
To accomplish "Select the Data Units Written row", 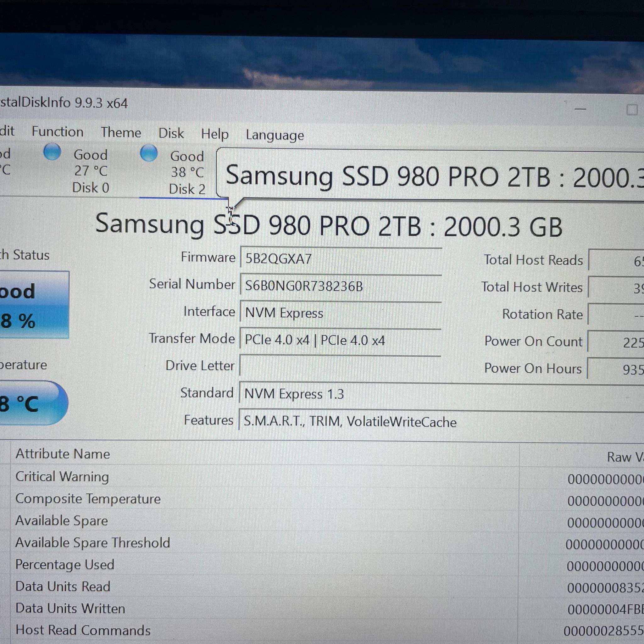I will coord(322,609).
